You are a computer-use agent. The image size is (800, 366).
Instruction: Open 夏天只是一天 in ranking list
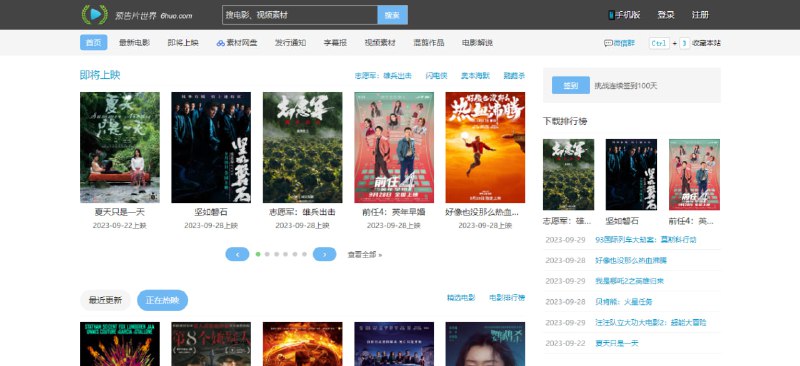[617, 343]
